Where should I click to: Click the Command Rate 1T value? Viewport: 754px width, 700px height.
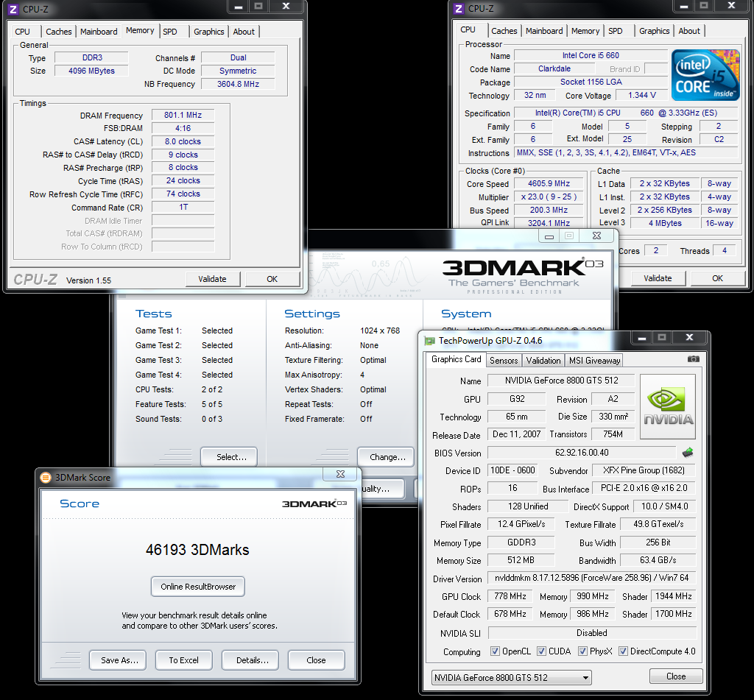[x=183, y=208]
